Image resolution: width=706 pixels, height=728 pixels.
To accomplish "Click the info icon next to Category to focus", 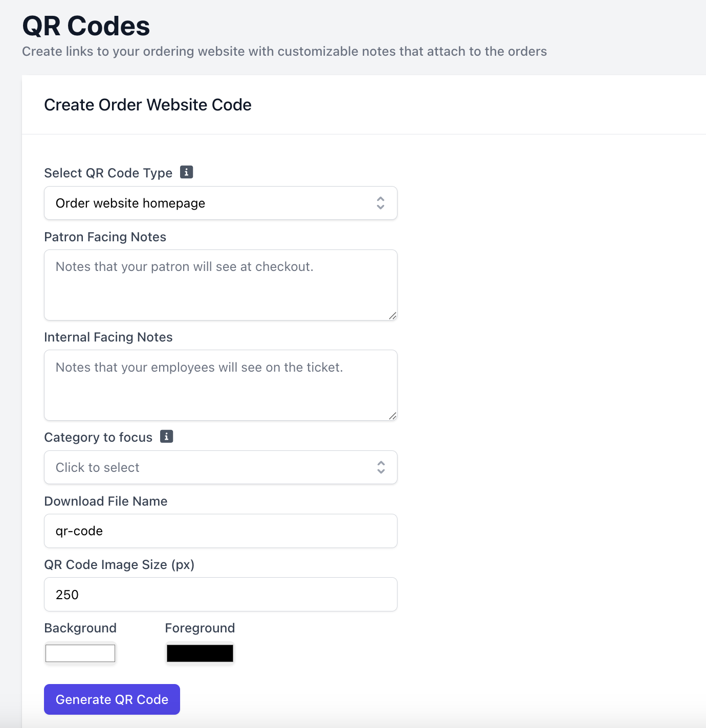I will point(166,437).
